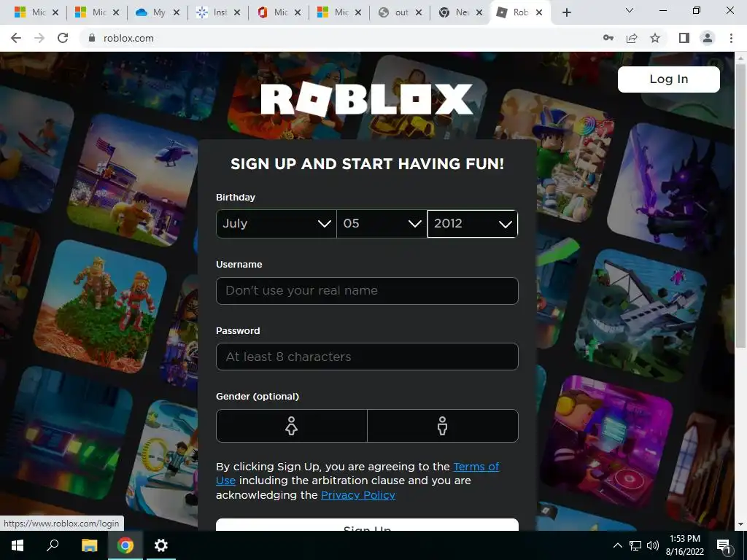Screen dimensions: 747x560
Task: Show hidden system tray icons
Action: pos(617,545)
